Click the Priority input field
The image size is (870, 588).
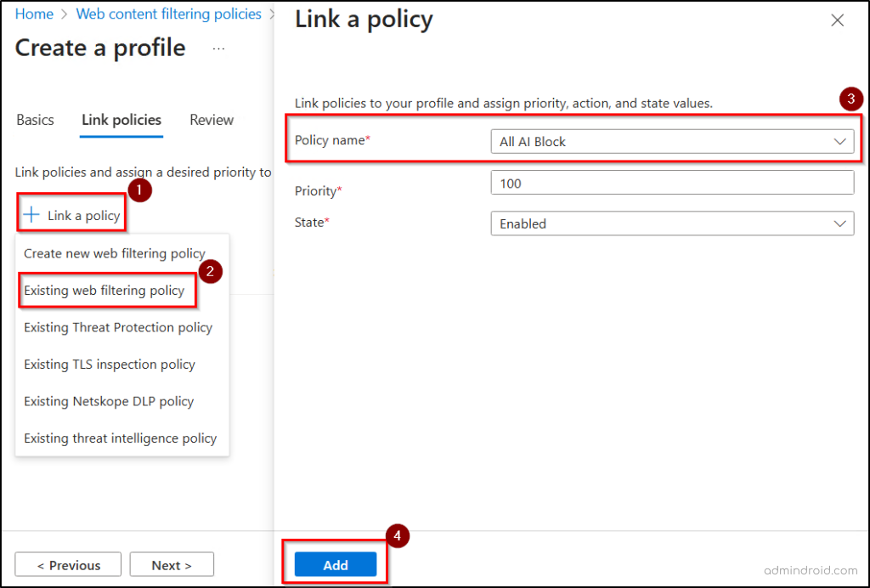(671, 184)
